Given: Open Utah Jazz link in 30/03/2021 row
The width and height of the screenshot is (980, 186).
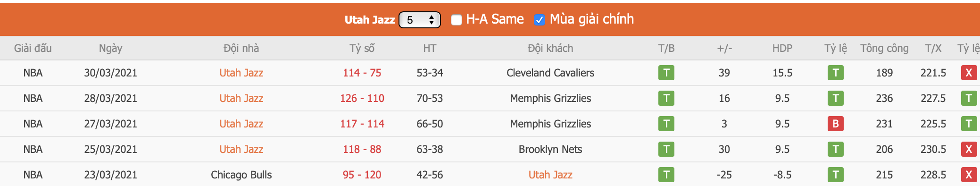Looking at the screenshot, I should coord(241,73).
